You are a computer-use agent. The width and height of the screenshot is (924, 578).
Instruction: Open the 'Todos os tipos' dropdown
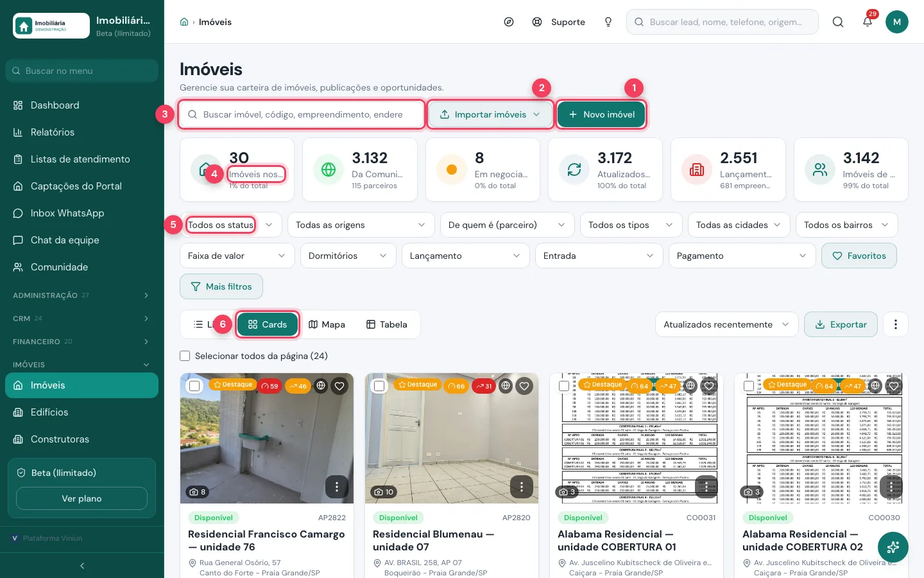(x=631, y=225)
